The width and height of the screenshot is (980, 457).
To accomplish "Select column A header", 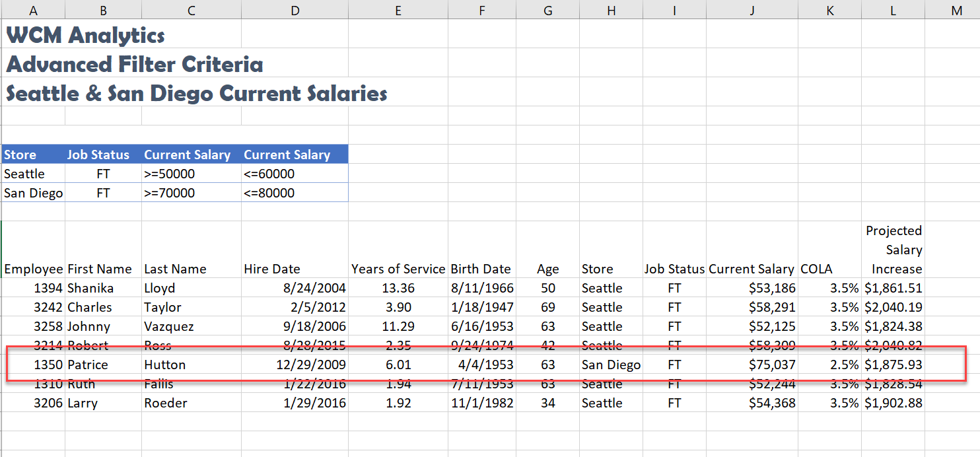I will 33,9.
